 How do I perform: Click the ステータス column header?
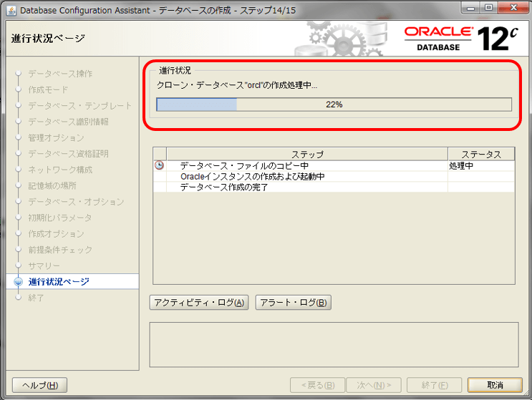(481, 155)
